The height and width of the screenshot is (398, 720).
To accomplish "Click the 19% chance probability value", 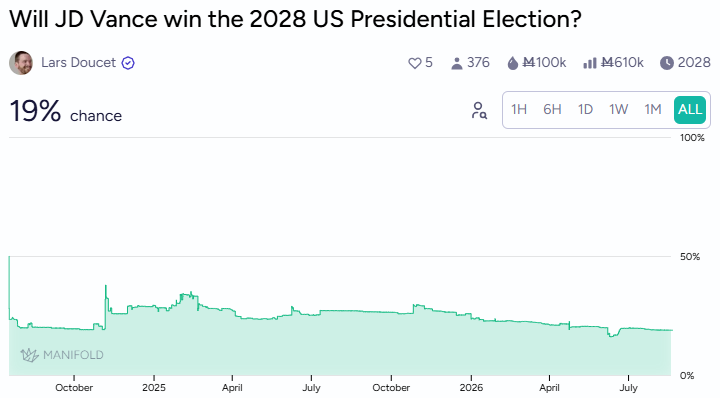I will 35,111.
